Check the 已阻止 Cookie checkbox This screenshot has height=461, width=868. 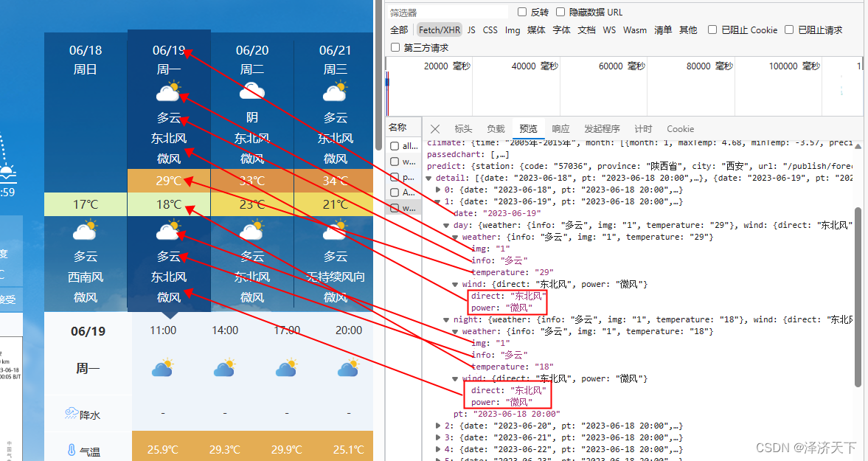[712, 30]
